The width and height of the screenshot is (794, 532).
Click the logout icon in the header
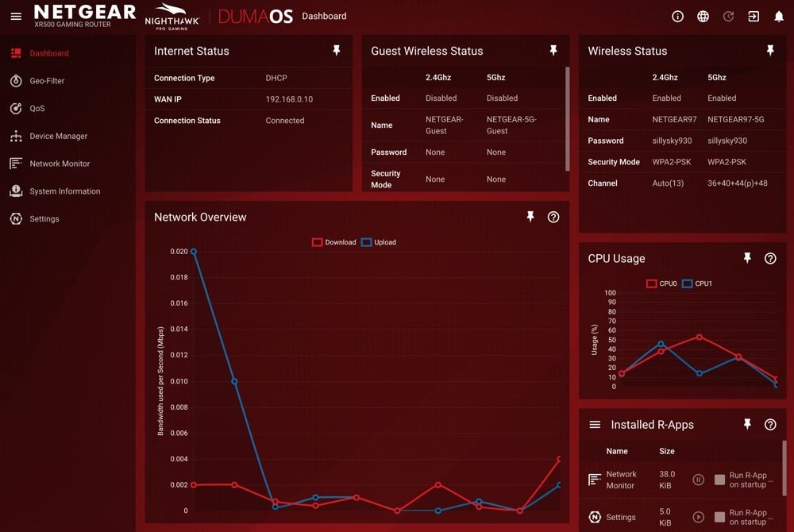[x=754, y=16]
